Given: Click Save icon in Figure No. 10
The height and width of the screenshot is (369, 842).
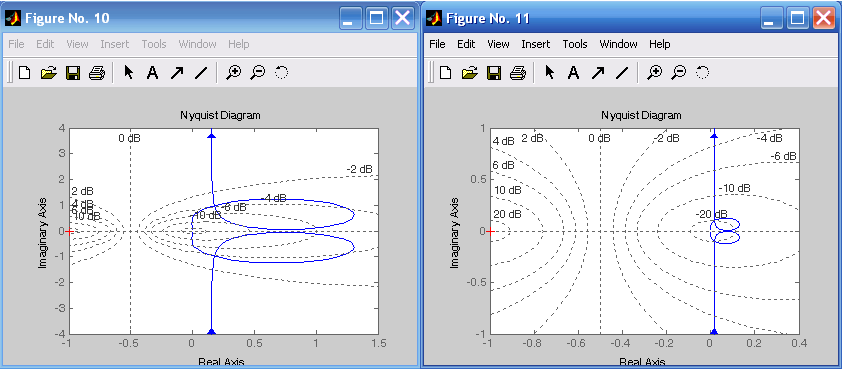Looking at the screenshot, I should (72, 73).
